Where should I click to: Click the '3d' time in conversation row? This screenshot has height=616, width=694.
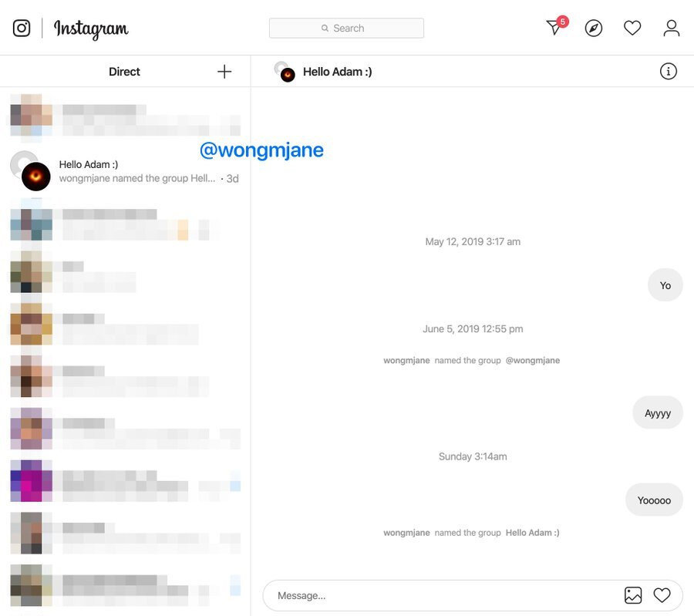(232, 178)
